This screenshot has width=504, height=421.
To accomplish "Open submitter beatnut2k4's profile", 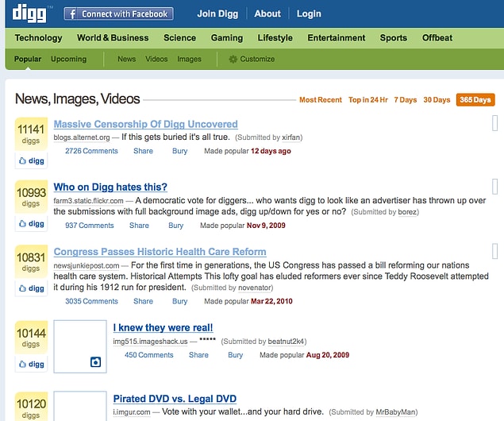I will click(286, 342).
